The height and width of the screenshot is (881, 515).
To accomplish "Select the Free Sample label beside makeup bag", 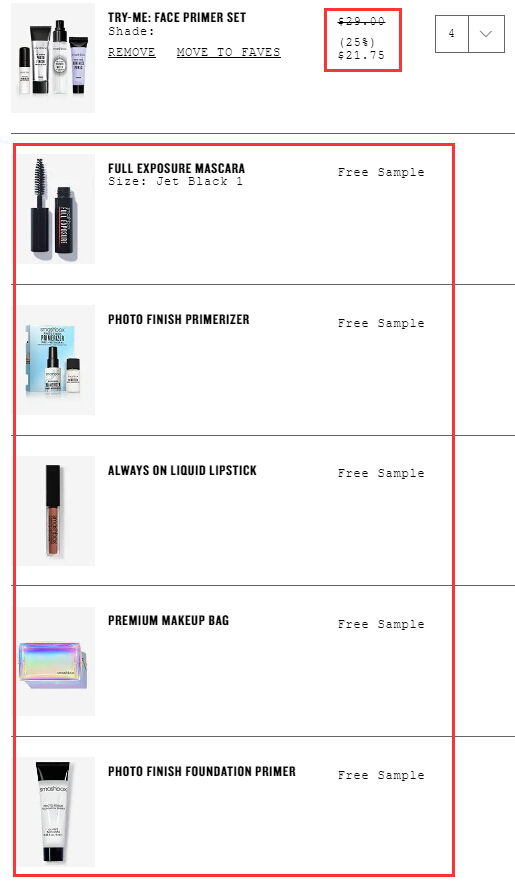I will [x=381, y=624].
